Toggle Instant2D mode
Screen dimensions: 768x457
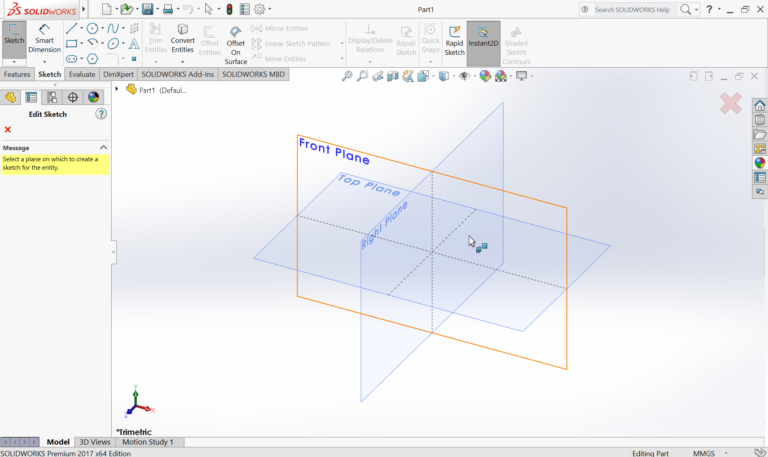point(483,43)
